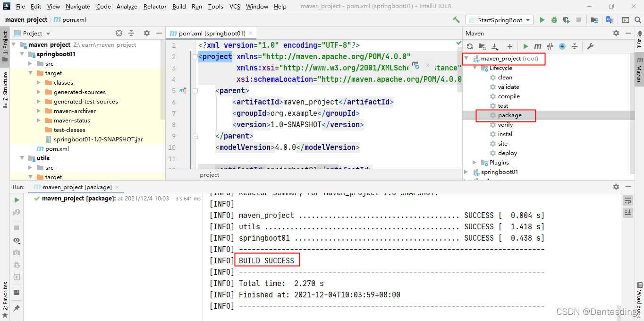The image size is (644, 321).
Task: Restore layout in the Run panel sidebar
Action: pyautogui.click(x=17, y=293)
